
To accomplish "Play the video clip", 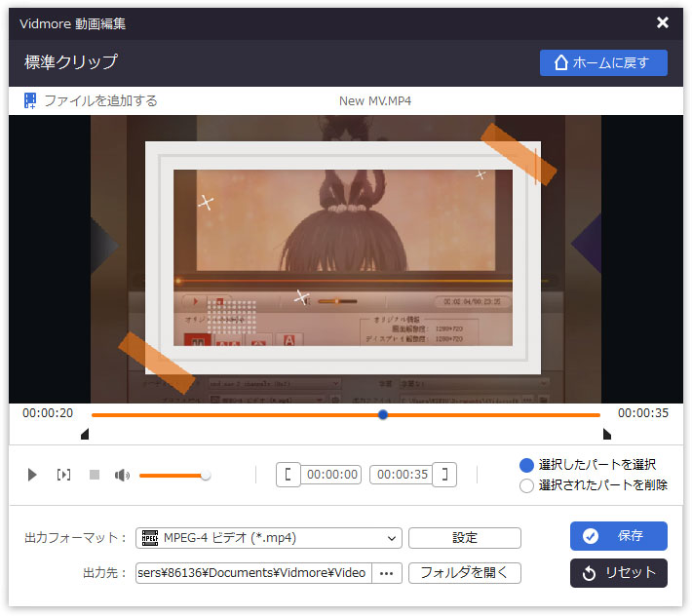I will [32, 475].
